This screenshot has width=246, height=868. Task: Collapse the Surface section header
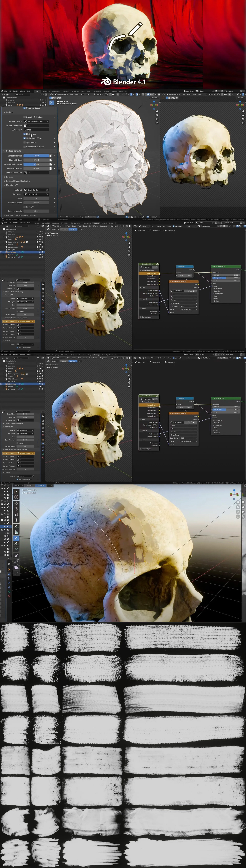9,112
